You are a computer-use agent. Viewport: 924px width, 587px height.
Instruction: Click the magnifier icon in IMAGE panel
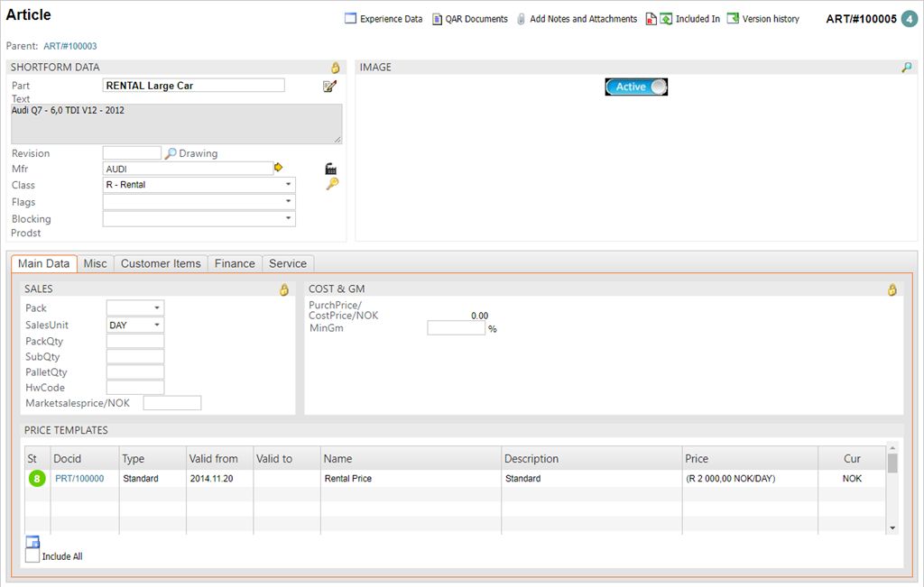tap(907, 68)
